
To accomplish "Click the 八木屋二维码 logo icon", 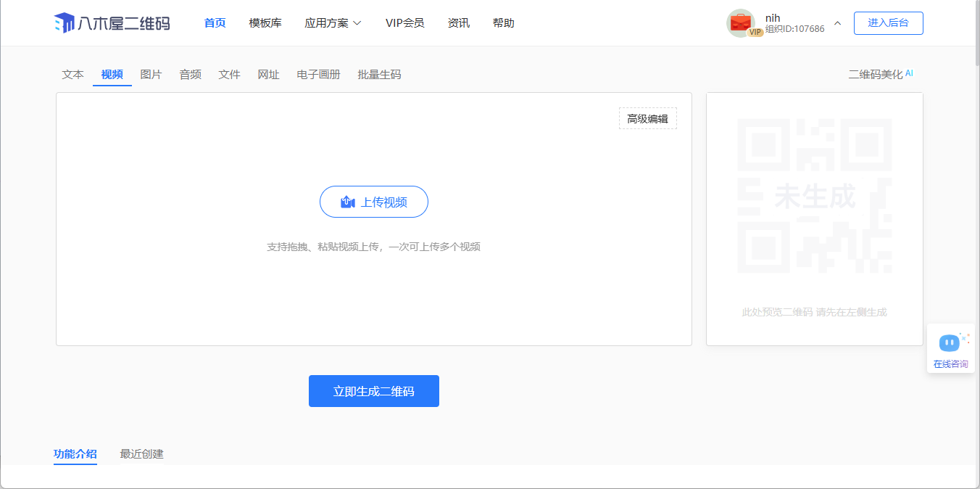I will tap(65, 23).
